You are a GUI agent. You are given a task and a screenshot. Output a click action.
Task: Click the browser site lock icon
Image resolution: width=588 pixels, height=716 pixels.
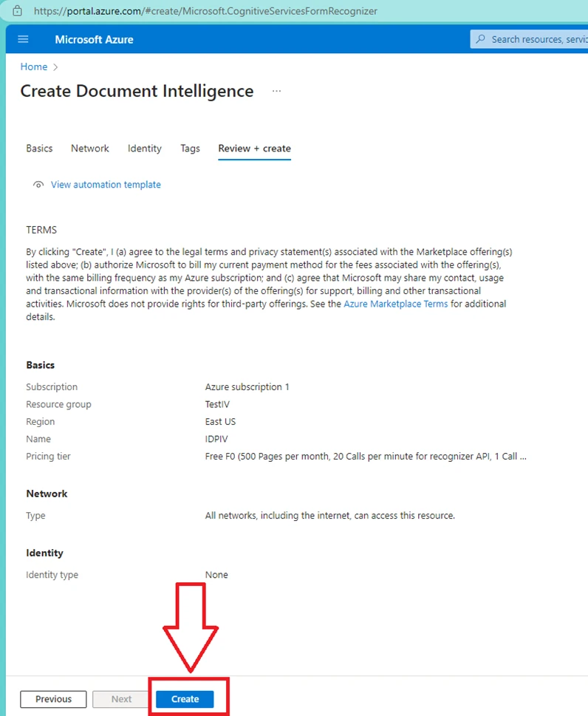17,11
